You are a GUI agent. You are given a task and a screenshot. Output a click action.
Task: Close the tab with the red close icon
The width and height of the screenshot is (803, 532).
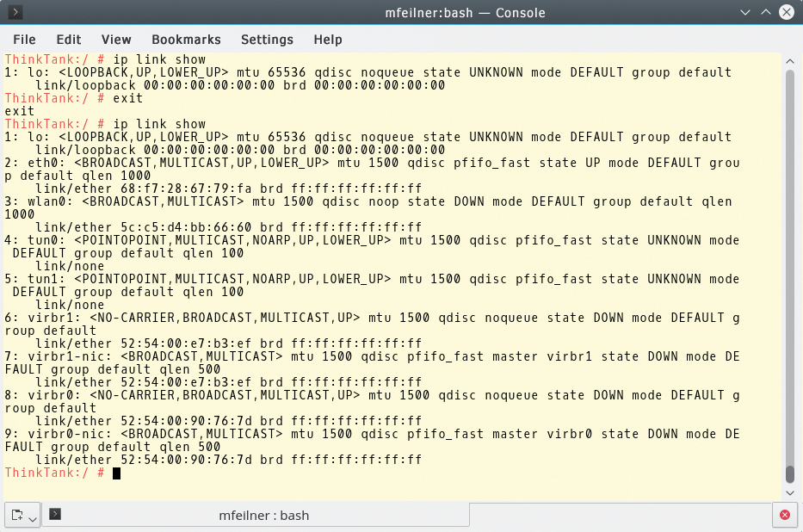783,515
